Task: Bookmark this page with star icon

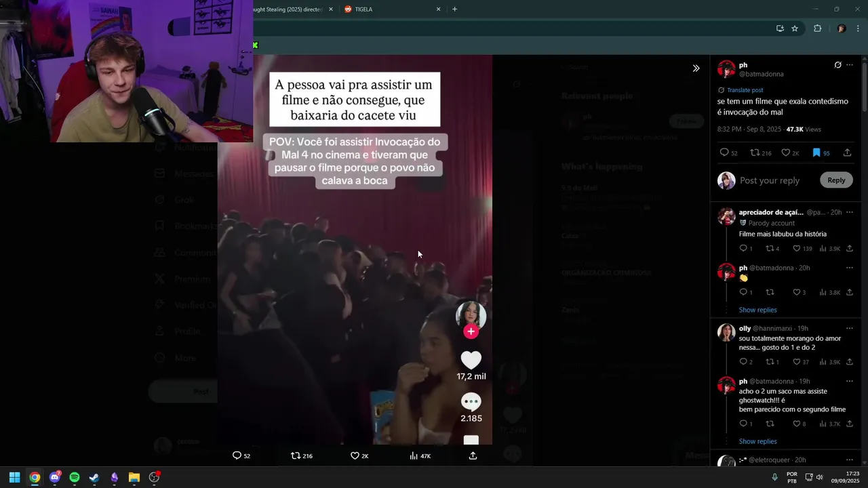Action: [x=795, y=28]
